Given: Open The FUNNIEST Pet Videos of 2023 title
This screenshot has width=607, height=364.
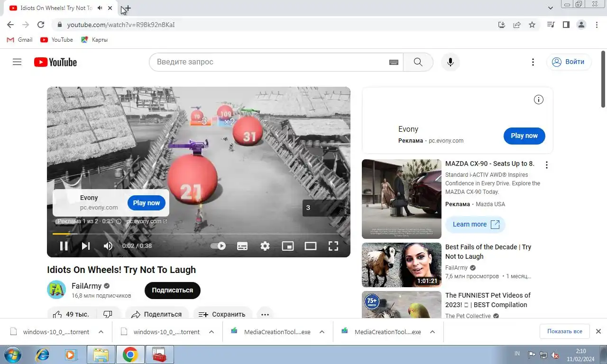Looking at the screenshot, I should tap(488, 300).
